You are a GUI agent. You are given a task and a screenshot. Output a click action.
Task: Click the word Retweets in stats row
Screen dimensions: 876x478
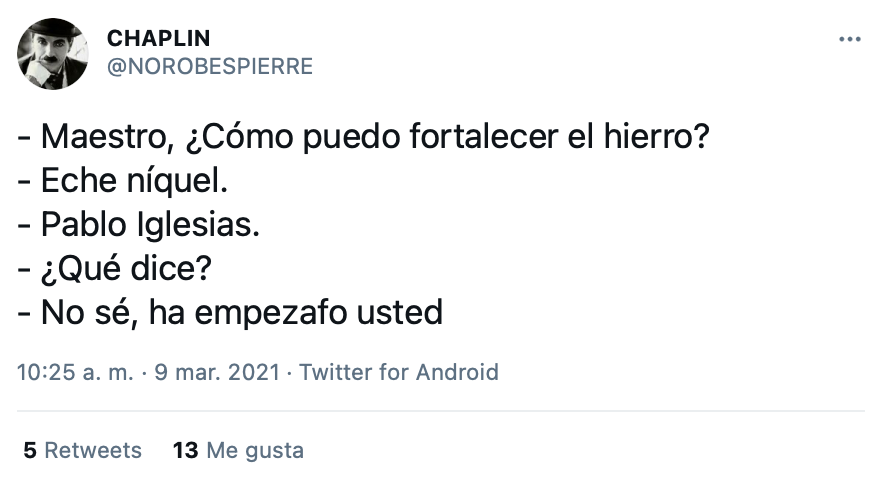[93, 450]
